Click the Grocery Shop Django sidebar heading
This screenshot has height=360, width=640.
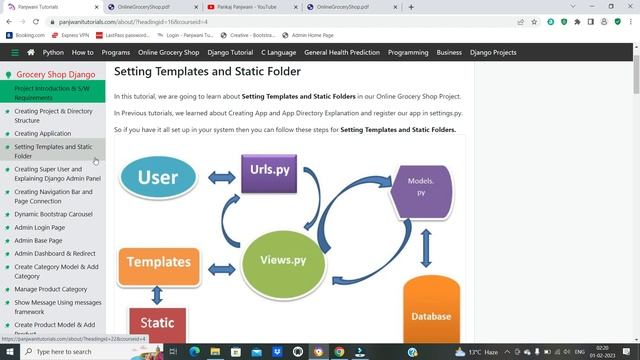[56, 74]
